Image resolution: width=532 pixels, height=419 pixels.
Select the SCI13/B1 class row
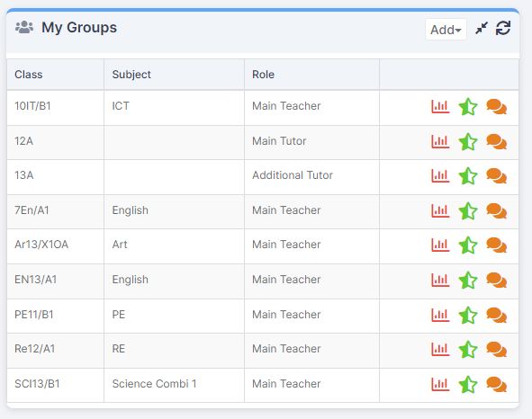(x=263, y=386)
